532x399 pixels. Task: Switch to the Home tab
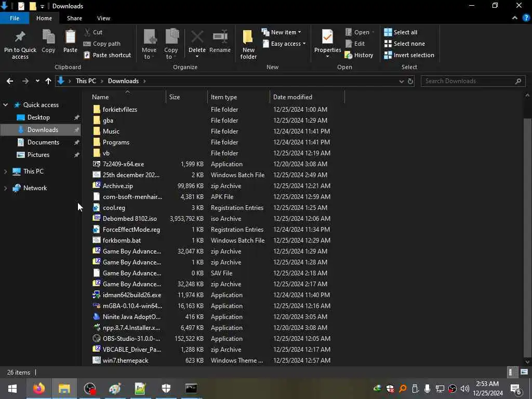44,18
